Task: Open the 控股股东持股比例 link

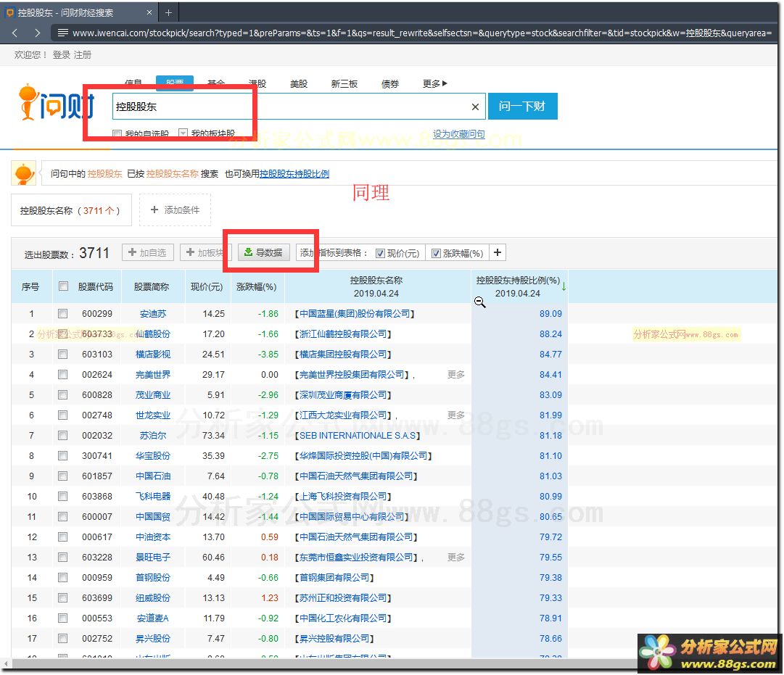Action: [294, 173]
